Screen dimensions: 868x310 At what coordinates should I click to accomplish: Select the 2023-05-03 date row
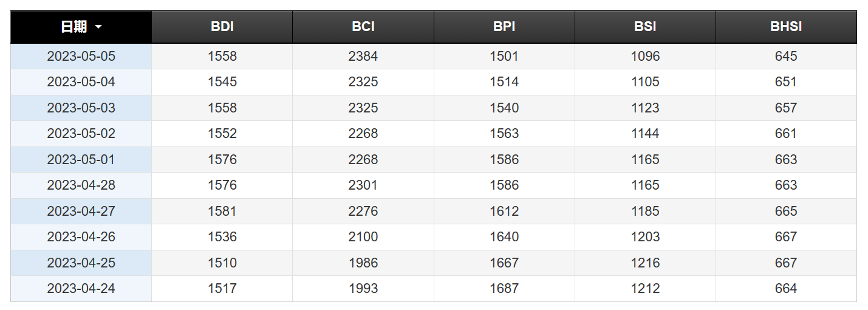click(x=81, y=108)
